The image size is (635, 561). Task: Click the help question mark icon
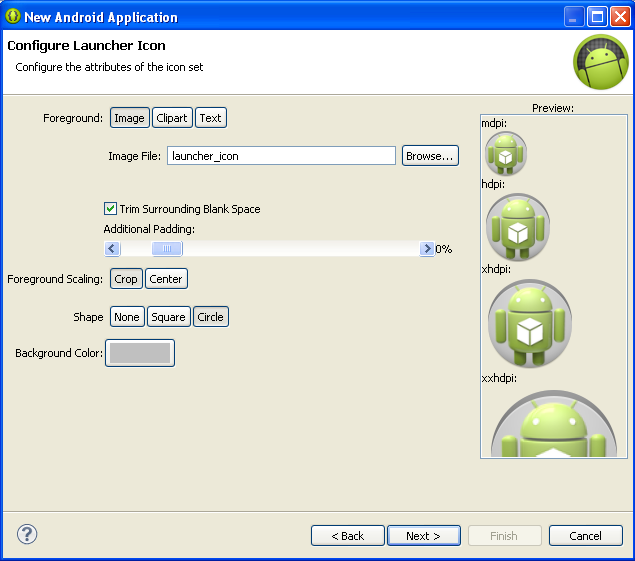(27, 534)
